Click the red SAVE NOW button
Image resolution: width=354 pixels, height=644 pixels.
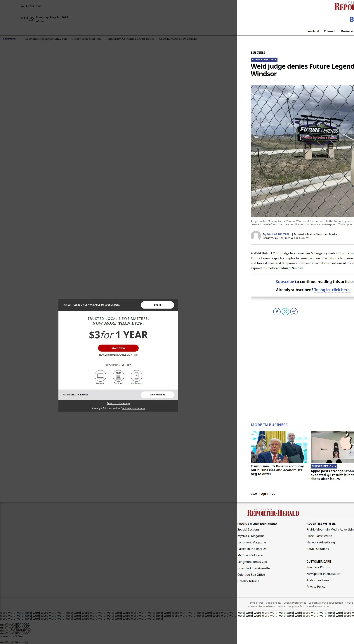pos(118,348)
